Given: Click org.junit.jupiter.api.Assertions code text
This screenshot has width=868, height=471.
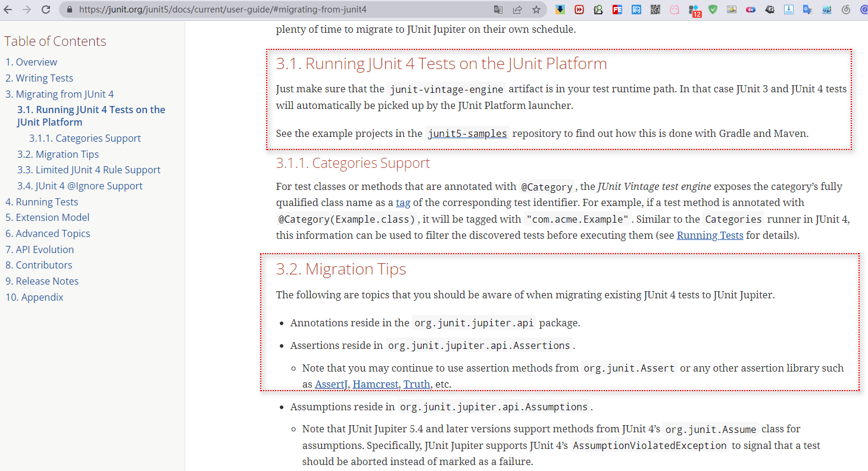Looking at the screenshot, I should [479, 345].
